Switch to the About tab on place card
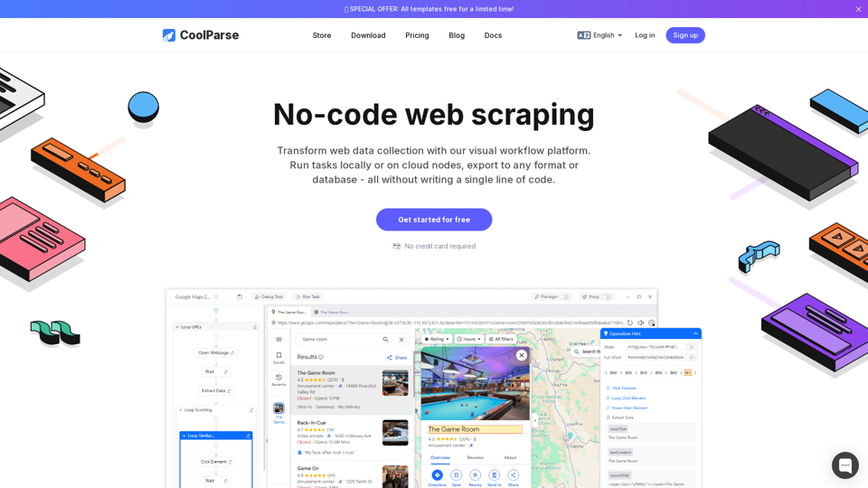 pos(510,457)
